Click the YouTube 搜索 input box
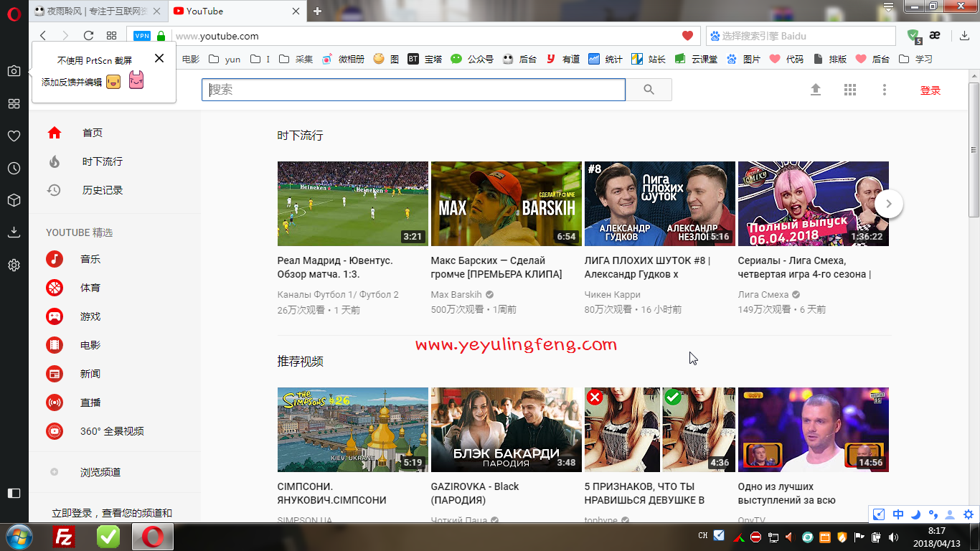 click(x=414, y=90)
